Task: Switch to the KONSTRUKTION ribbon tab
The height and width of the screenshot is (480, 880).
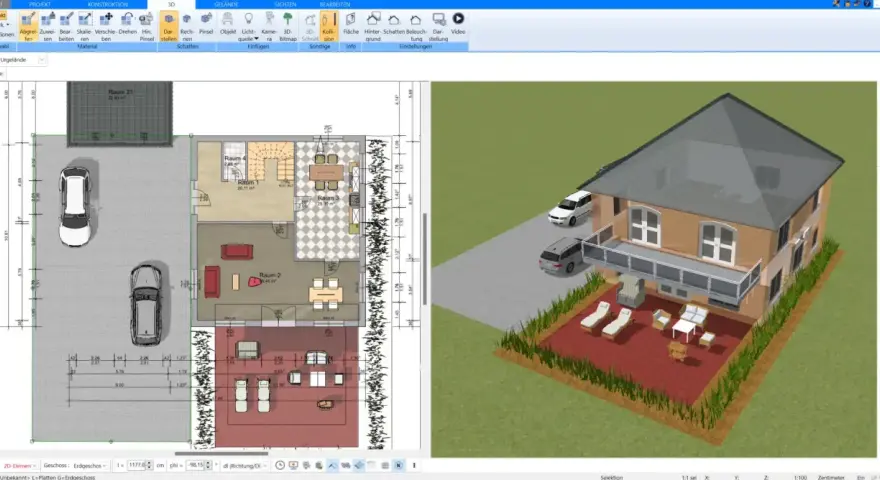Action: [108, 4]
